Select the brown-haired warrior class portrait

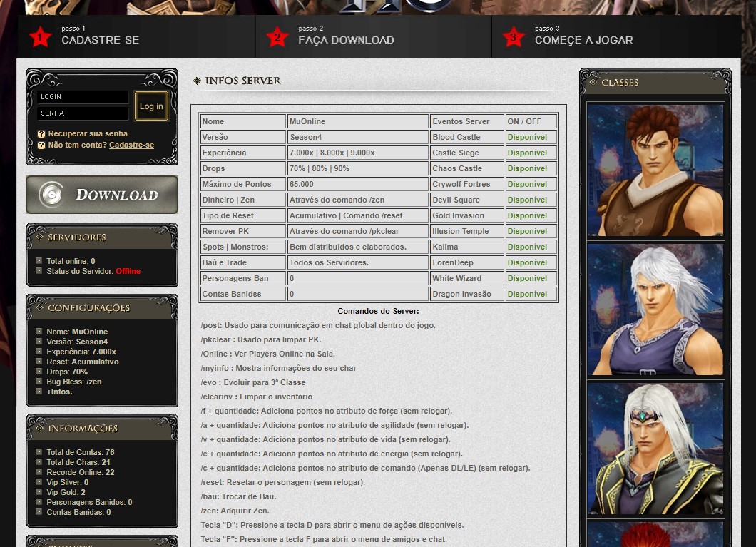[655, 170]
